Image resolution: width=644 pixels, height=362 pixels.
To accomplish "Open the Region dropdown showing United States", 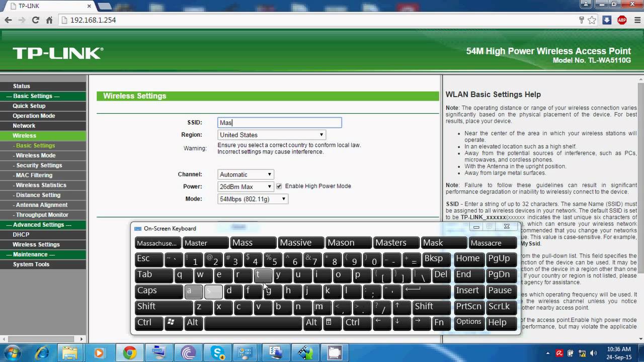I will pos(272,135).
